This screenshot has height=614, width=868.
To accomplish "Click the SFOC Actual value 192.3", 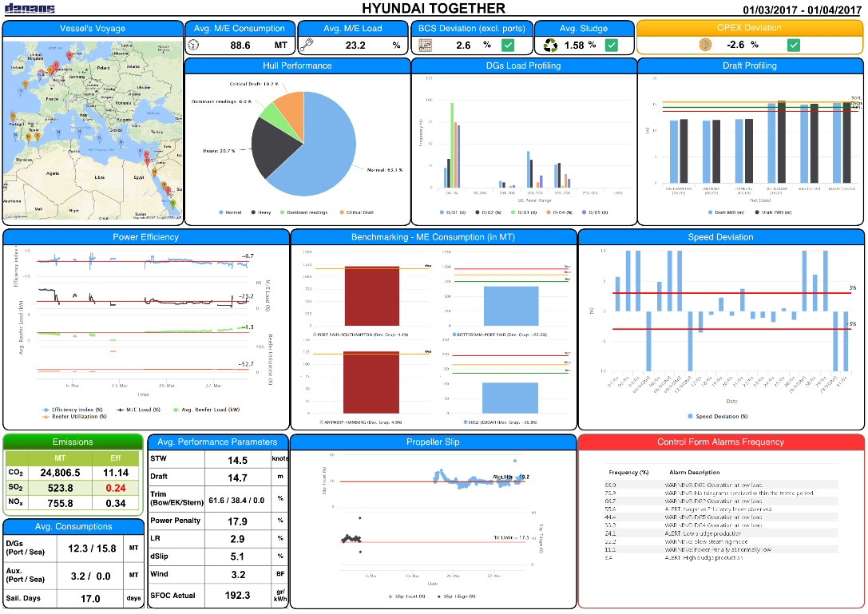I will [237, 595].
